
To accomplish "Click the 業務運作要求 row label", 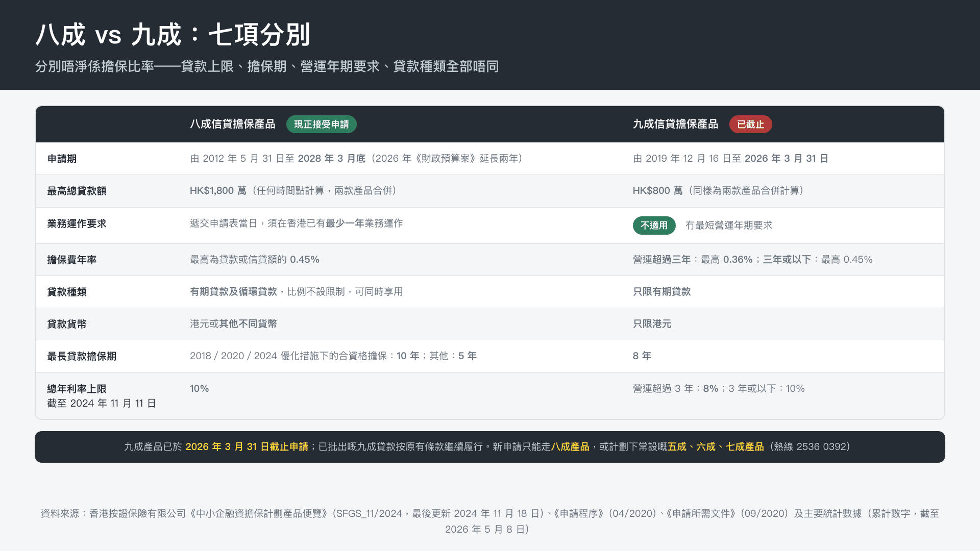I will click(x=77, y=223).
